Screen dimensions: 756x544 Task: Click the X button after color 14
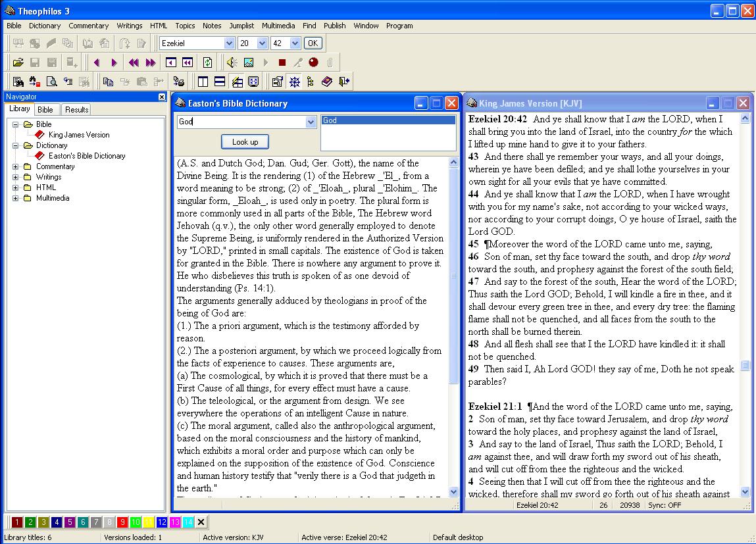pyautogui.click(x=201, y=522)
